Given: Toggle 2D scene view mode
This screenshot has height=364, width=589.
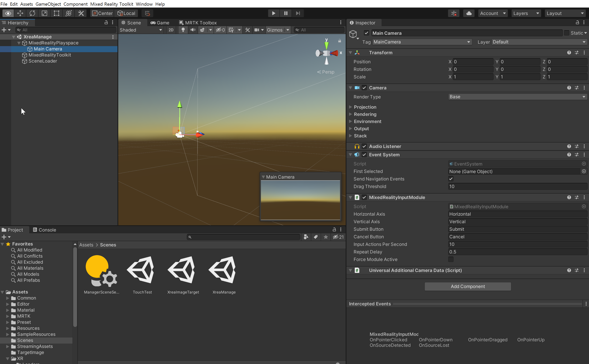Looking at the screenshot, I should (171, 30).
